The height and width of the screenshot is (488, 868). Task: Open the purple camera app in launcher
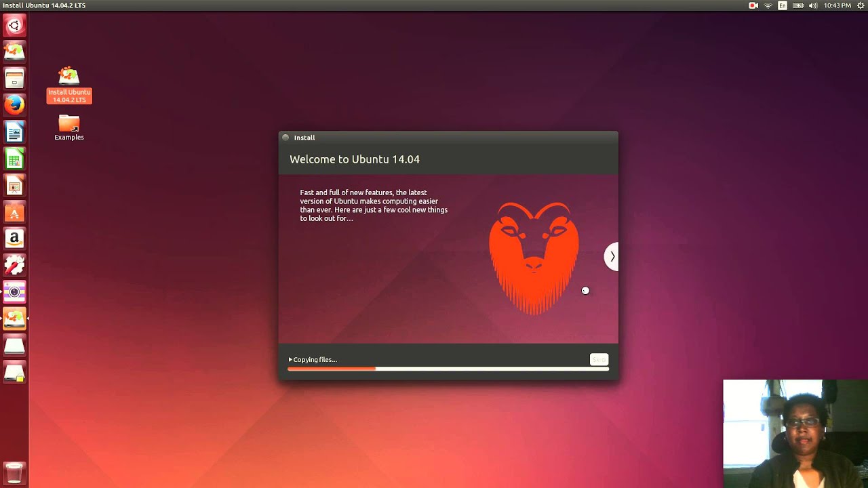pyautogui.click(x=14, y=292)
